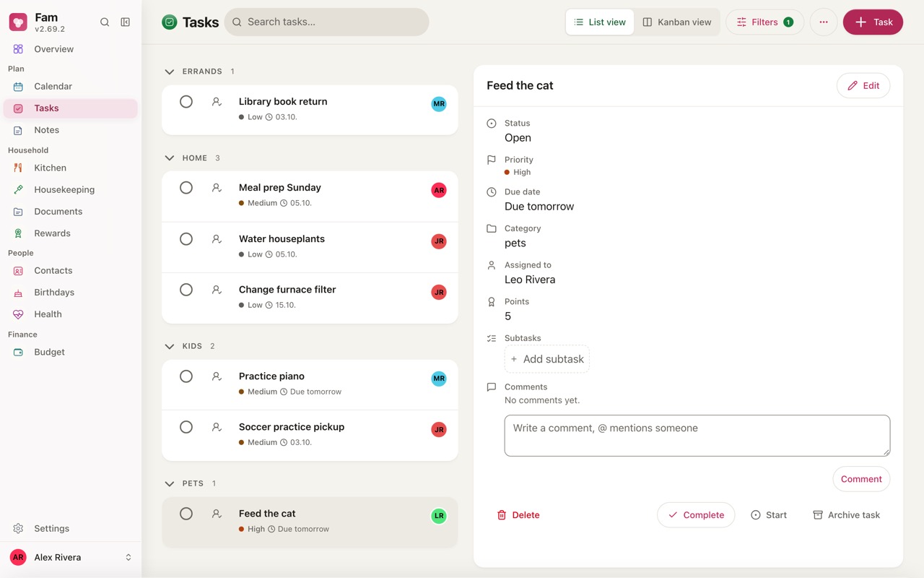This screenshot has height=578, width=924.
Task: Open sidebar search magnifier icon
Action: click(x=105, y=22)
